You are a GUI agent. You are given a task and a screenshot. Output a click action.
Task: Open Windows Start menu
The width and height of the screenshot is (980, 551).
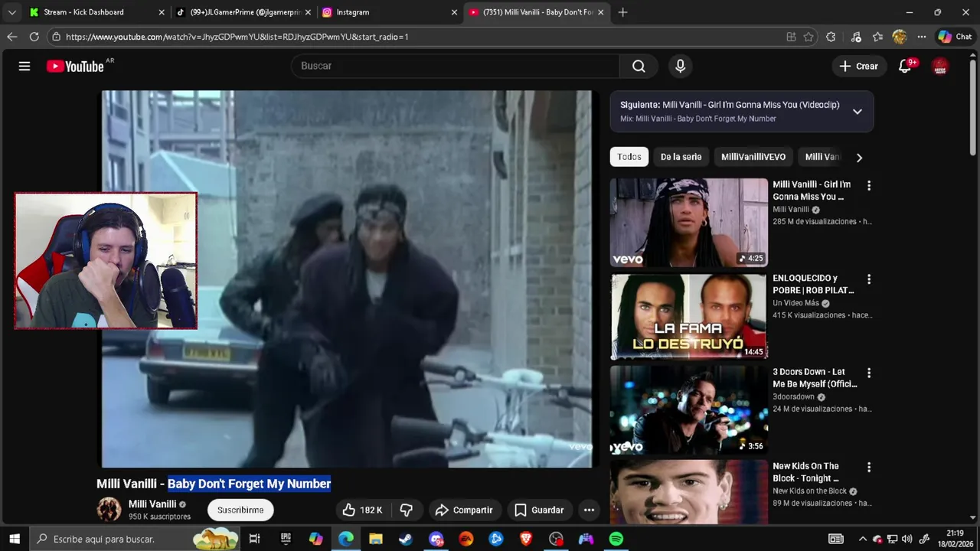tap(15, 539)
